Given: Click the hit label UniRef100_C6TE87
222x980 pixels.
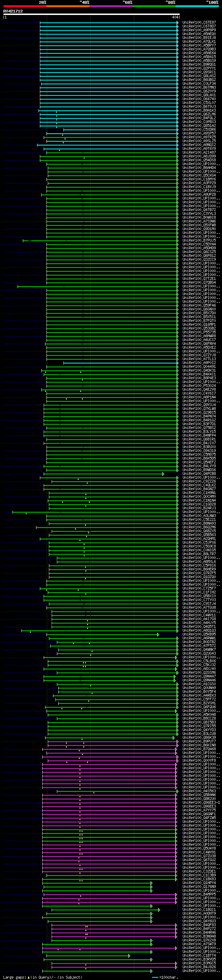Looking at the screenshot, I should 199,23.
